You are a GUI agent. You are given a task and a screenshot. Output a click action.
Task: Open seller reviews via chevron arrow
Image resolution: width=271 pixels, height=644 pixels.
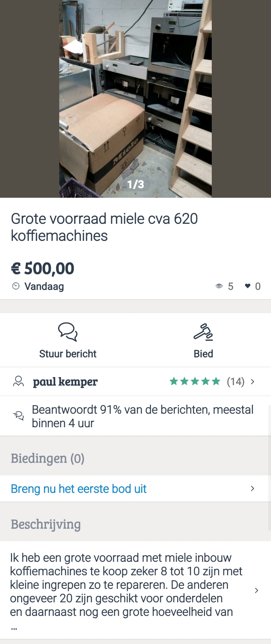253,381
